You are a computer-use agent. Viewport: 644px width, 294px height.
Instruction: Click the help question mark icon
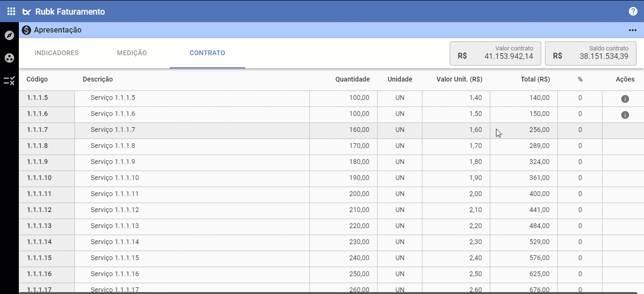633,11
